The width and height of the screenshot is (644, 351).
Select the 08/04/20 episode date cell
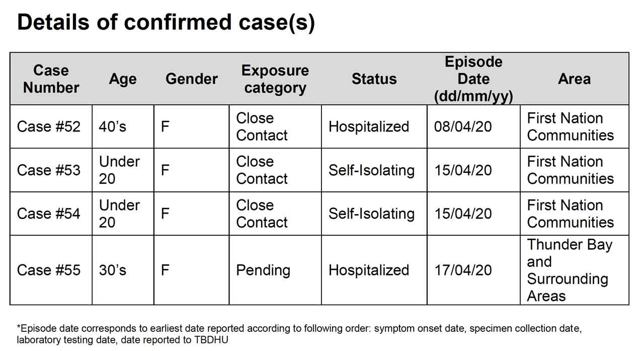click(463, 126)
